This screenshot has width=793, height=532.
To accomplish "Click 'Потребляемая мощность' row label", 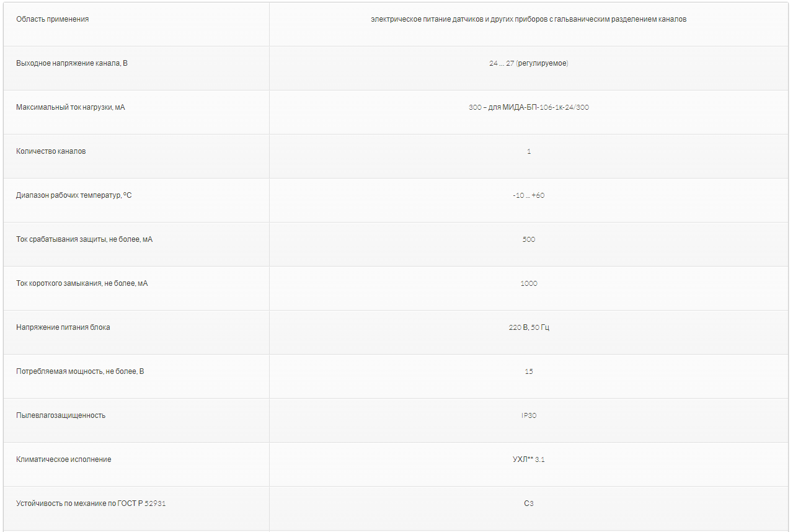I will 80,371.
